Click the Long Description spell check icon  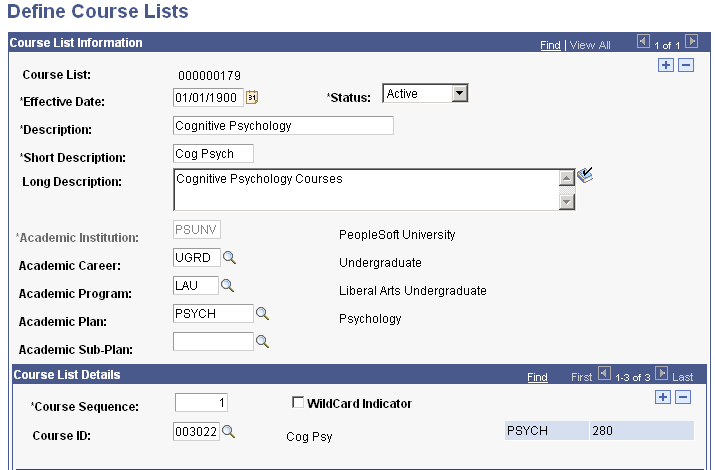pos(586,176)
